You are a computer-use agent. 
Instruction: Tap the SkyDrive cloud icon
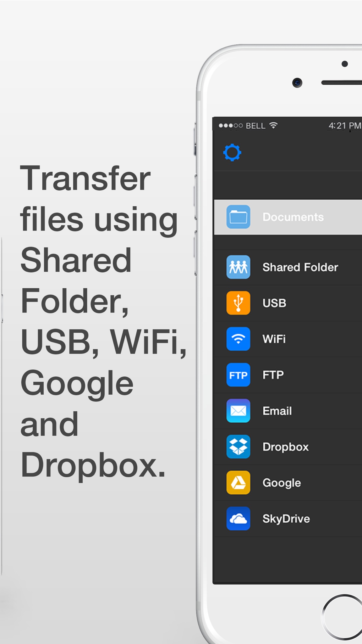[x=238, y=519]
